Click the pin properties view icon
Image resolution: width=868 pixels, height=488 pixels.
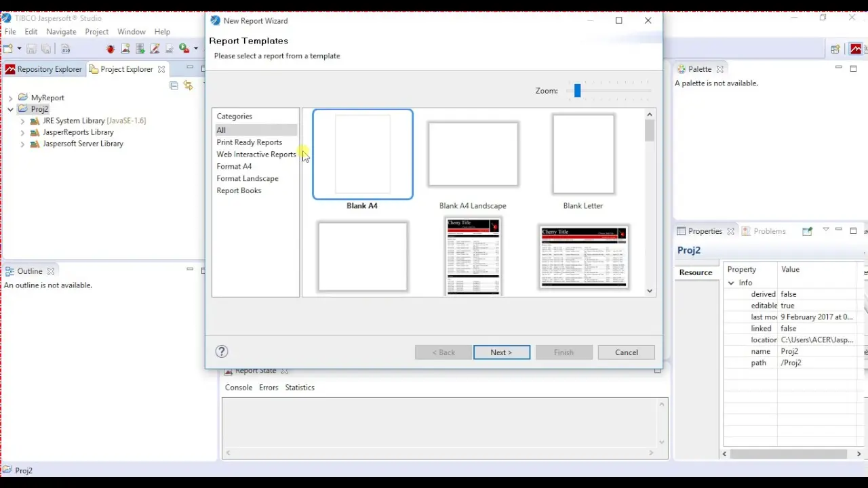coord(807,231)
